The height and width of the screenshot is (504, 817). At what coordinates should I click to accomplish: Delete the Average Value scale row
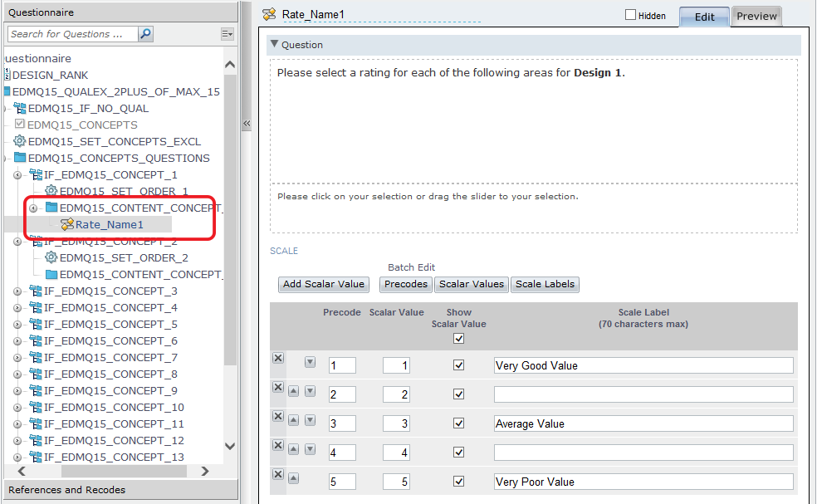(x=278, y=417)
